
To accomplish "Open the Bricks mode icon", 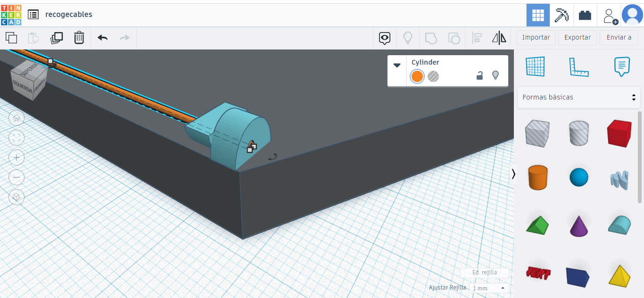I will (585, 15).
